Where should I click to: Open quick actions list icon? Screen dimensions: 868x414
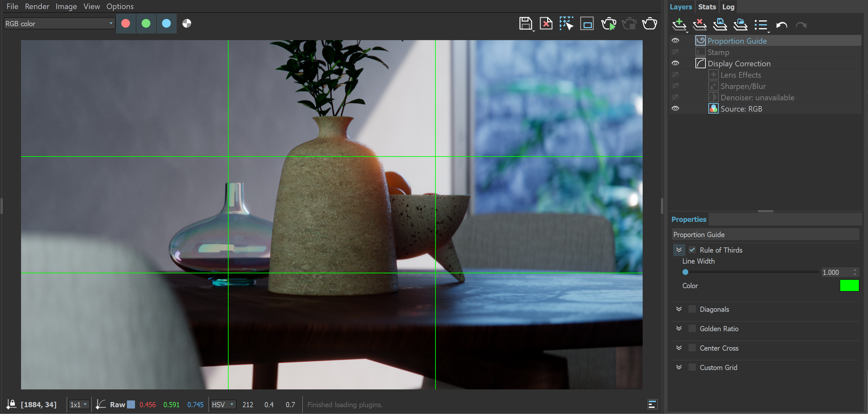tap(761, 25)
